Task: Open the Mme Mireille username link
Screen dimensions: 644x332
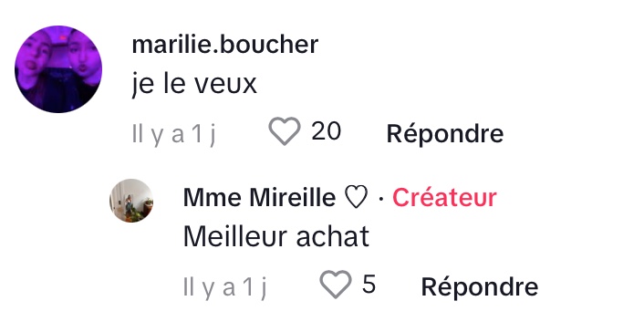Action: click(x=260, y=197)
